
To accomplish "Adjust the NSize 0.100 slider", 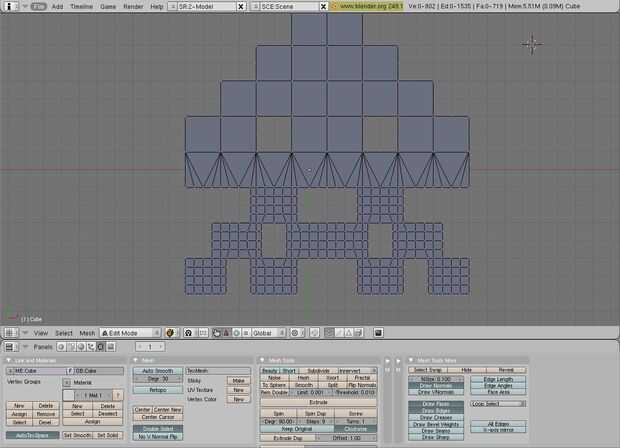I will pos(436,379).
